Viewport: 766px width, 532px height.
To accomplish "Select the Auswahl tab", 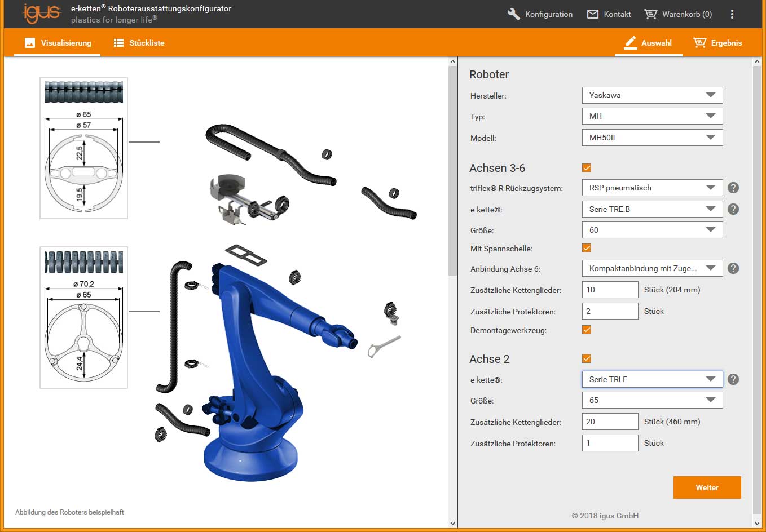I will point(648,43).
